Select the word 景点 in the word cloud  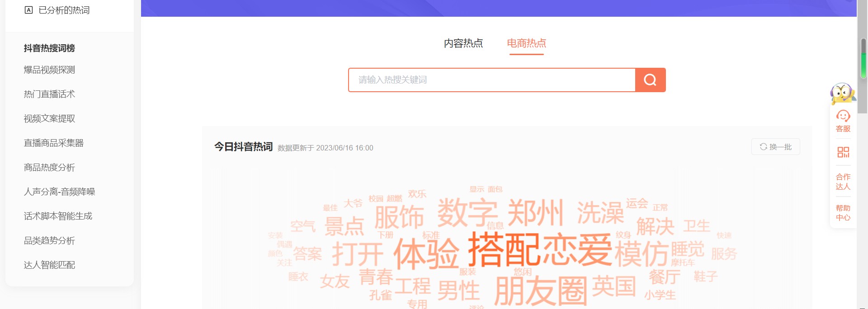(x=344, y=226)
